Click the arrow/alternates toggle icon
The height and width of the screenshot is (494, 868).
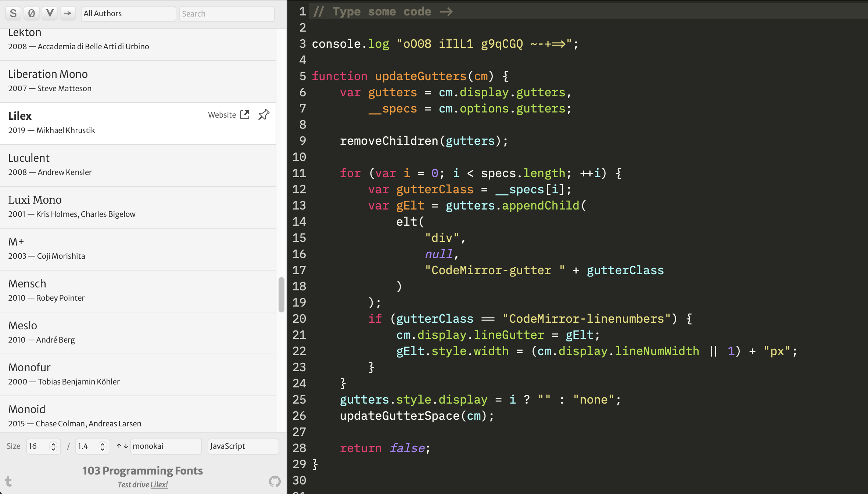pyautogui.click(x=67, y=13)
